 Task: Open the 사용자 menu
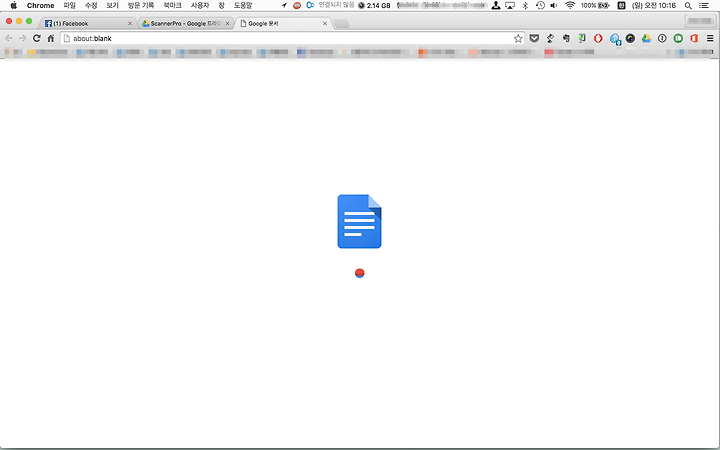tap(200, 6)
